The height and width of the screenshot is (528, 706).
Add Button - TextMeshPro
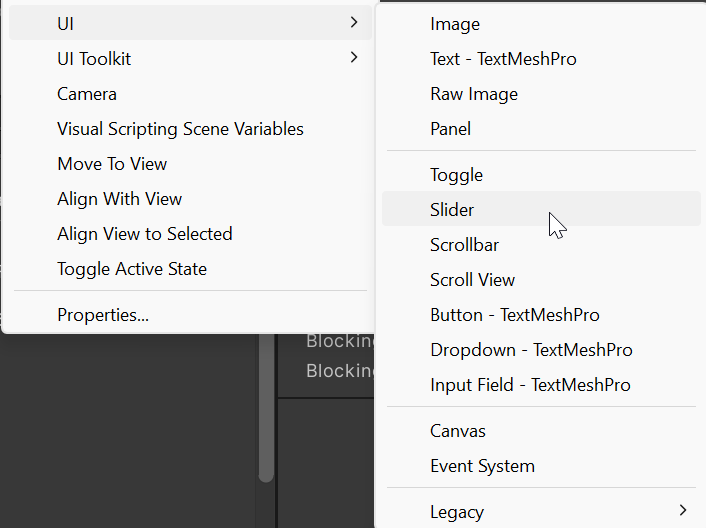(x=541, y=315)
